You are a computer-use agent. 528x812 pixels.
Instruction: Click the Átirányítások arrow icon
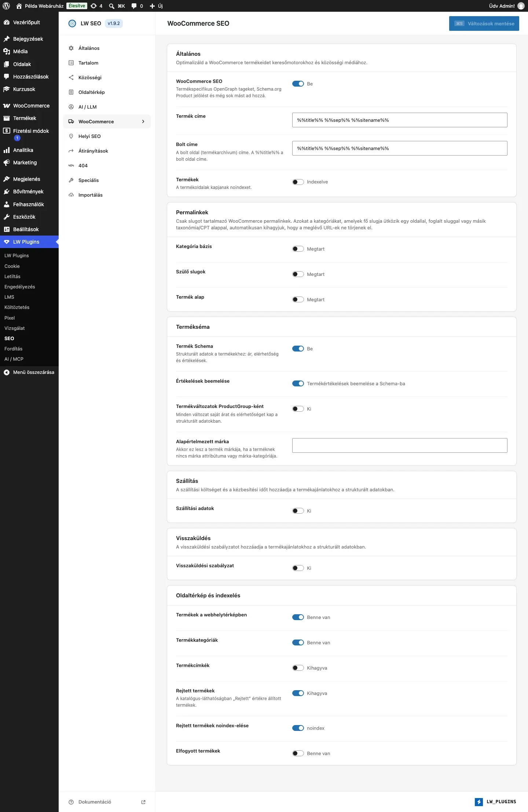[71, 151]
